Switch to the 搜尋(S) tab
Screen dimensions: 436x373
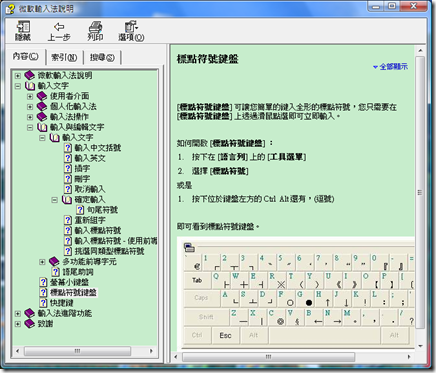pos(102,58)
